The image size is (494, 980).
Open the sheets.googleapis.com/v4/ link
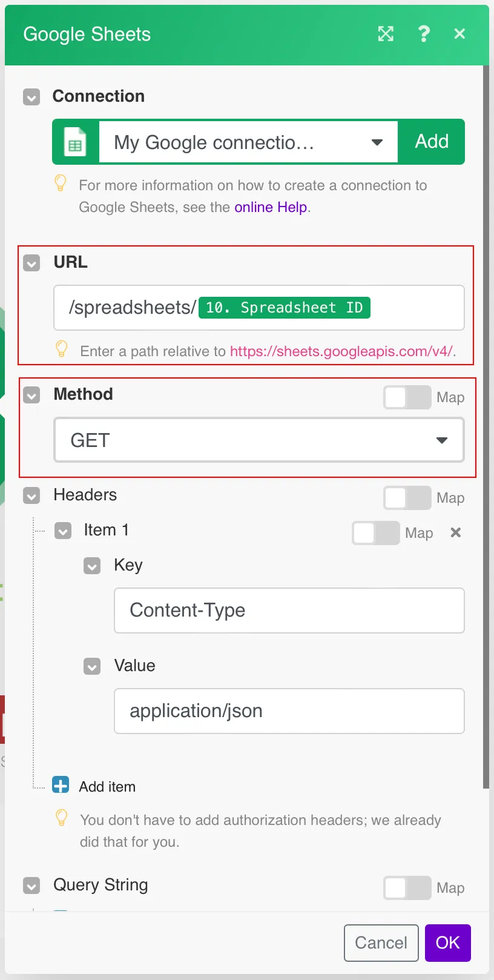click(341, 351)
